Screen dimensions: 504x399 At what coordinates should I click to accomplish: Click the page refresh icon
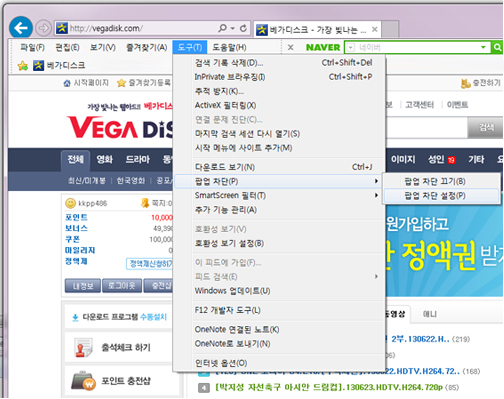point(243,28)
